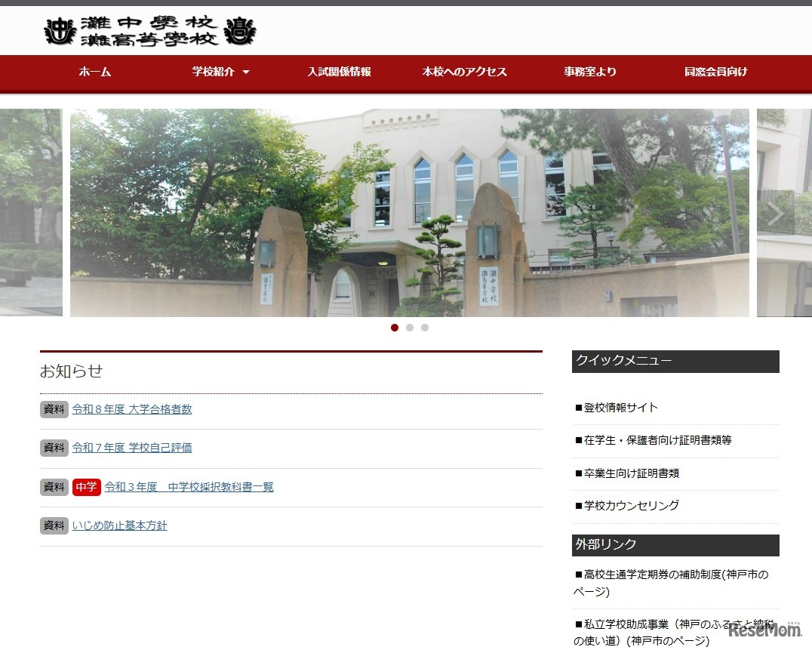Click the 資料 tag beside 令和7年度 学校自己評価
The width and height of the screenshot is (812, 647).
pos(54,448)
